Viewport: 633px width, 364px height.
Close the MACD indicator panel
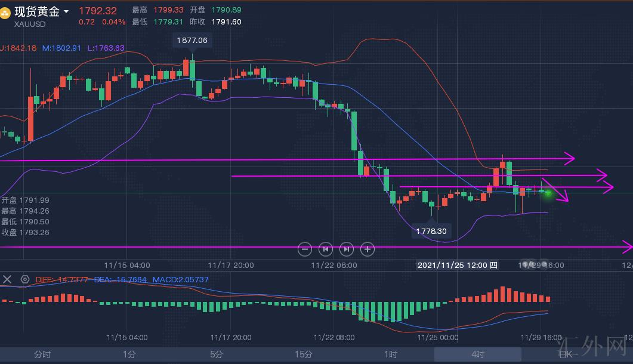(8, 279)
